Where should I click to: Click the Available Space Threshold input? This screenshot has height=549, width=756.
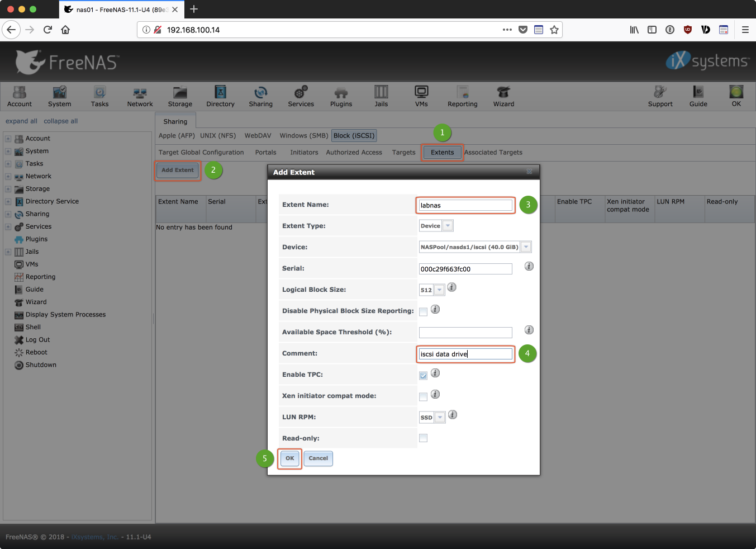click(x=465, y=333)
